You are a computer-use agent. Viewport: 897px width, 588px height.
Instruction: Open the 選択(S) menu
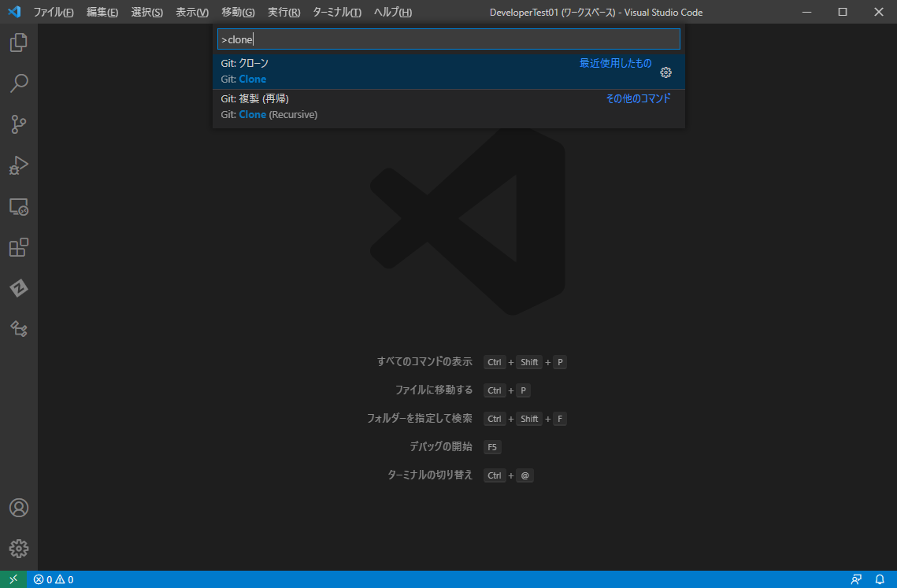point(147,12)
